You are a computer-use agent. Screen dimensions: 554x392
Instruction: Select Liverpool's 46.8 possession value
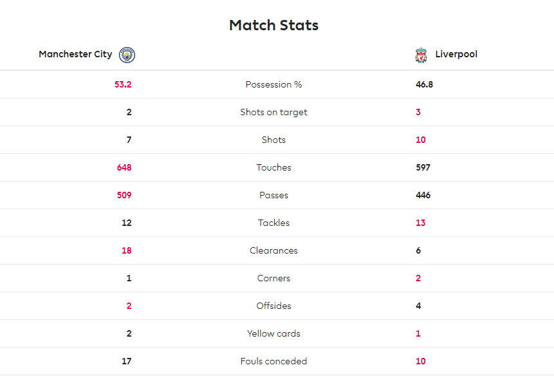424,84
